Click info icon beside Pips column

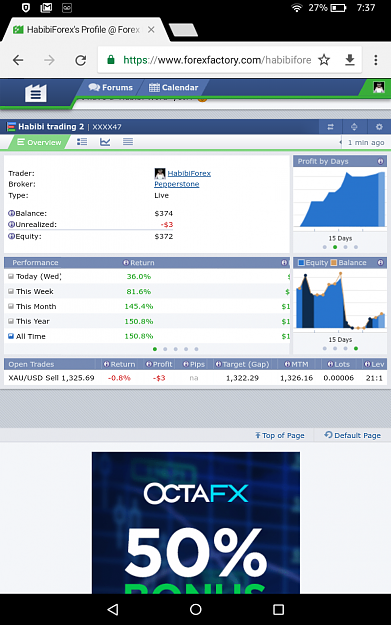coord(186,364)
